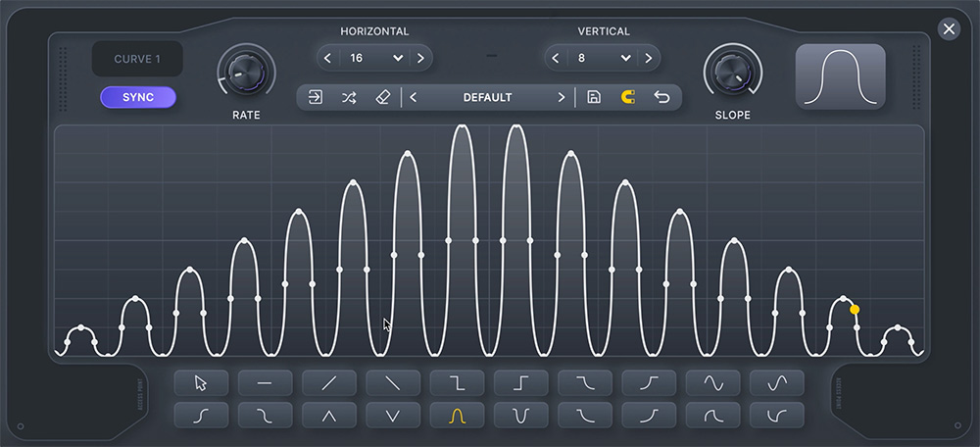This screenshot has height=447, width=980.
Task: Randomize the curve with shuffle icon
Action: pyautogui.click(x=349, y=97)
